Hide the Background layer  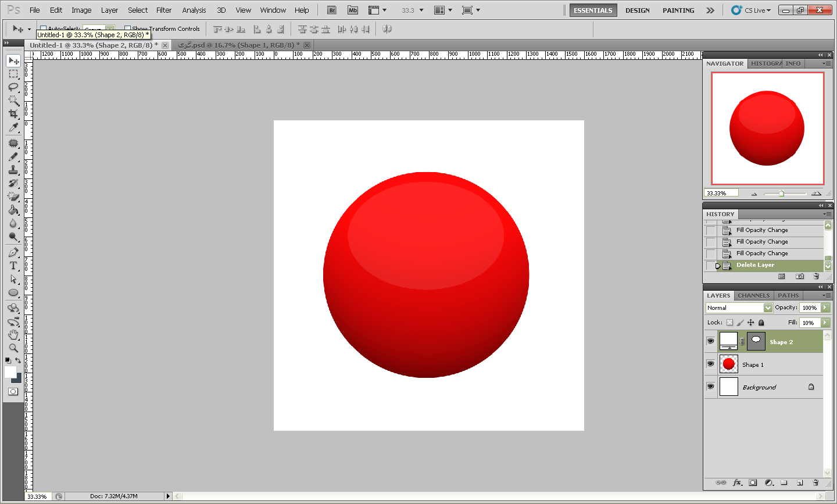point(710,387)
